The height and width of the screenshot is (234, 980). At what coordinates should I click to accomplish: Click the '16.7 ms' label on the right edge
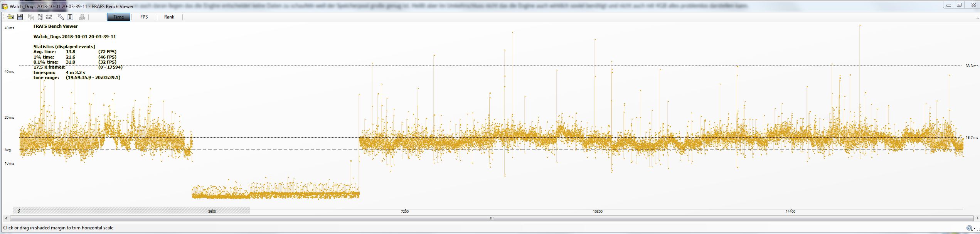[972, 138]
